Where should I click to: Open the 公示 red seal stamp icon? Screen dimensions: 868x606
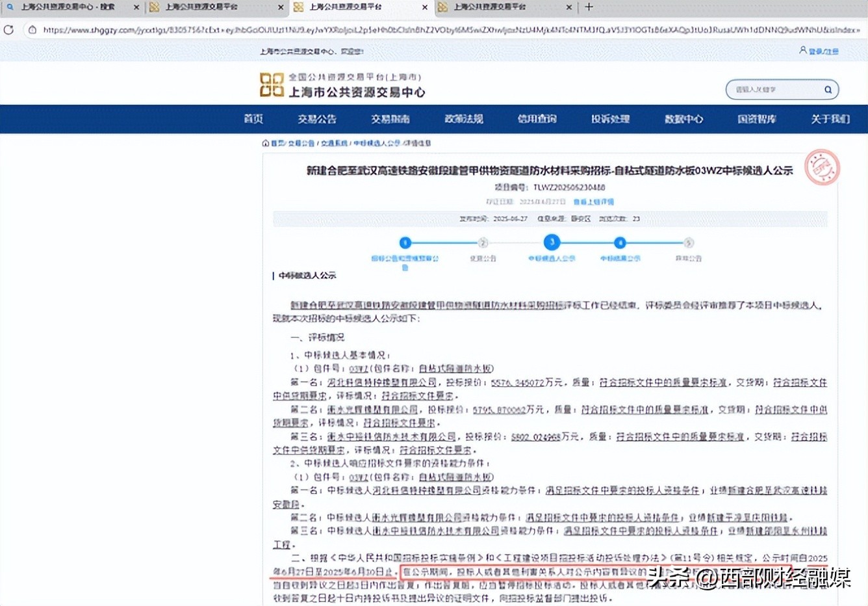[x=823, y=168]
